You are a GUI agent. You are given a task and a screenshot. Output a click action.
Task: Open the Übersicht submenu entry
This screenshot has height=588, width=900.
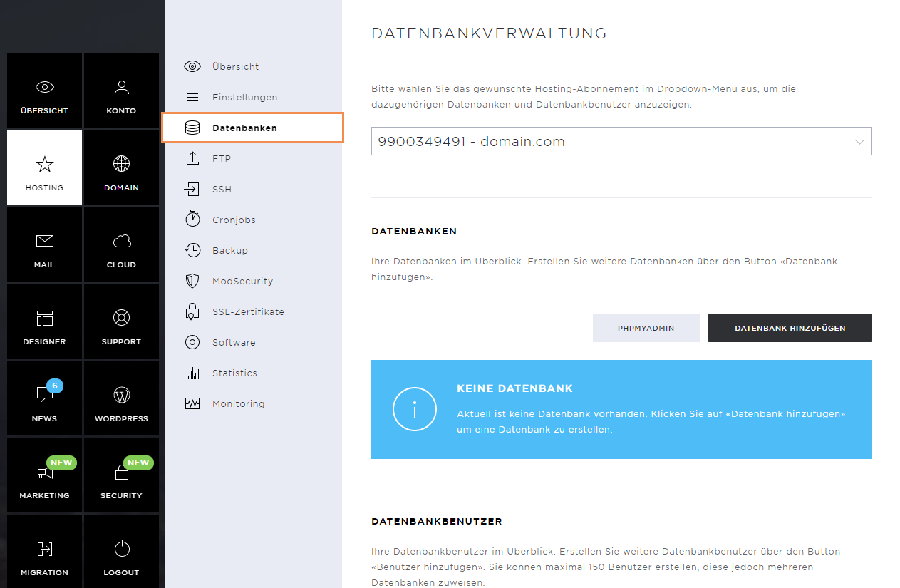click(236, 66)
